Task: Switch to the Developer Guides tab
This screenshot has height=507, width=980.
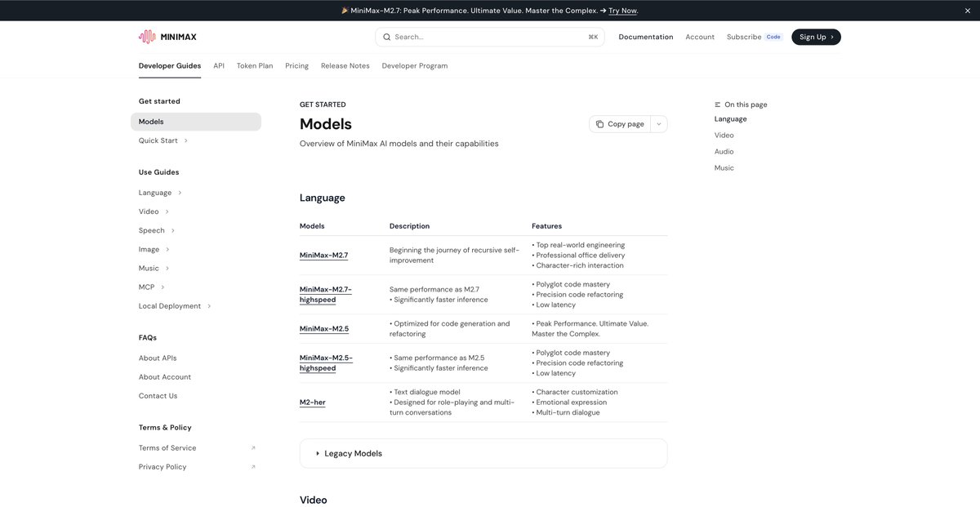Action: (x=170, y=65)
